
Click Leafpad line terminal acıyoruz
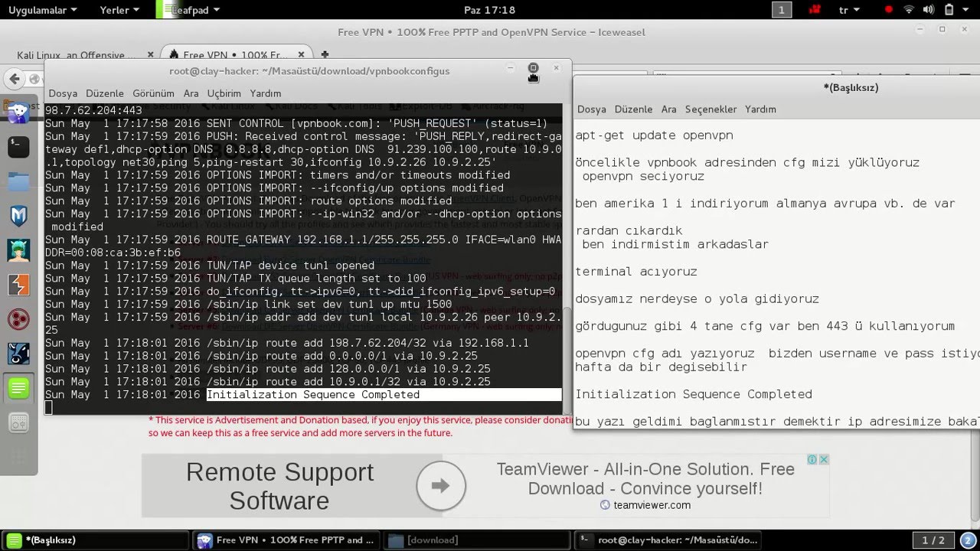636,272
